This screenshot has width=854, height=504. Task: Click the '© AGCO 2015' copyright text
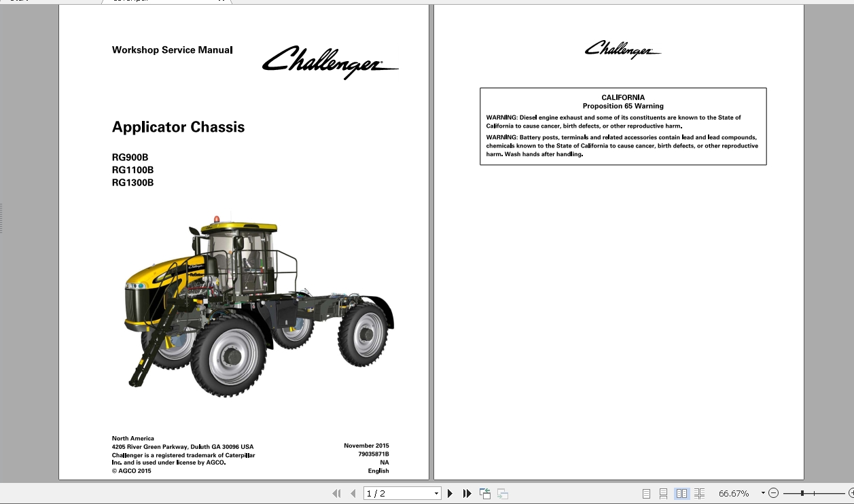132,471
